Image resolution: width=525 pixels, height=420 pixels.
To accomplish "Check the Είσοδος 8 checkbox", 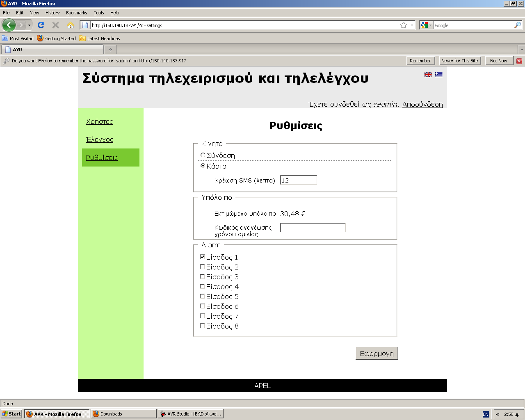I will tap(202, 326).
